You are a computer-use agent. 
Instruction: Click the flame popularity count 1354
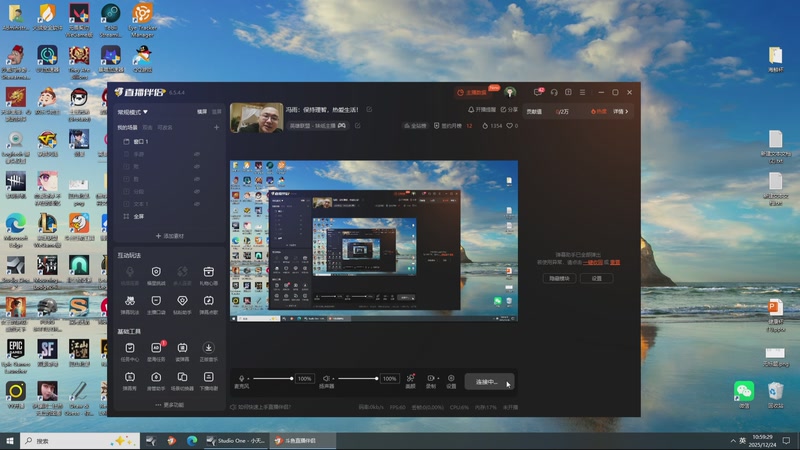click(x=492, y=126)
